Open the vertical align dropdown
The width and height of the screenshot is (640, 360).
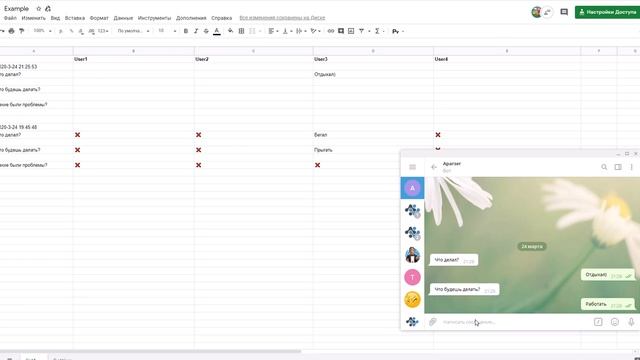click(x=287, y=31)
